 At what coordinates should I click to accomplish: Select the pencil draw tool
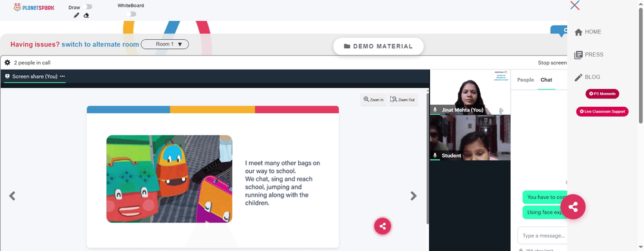coord(77,15)
